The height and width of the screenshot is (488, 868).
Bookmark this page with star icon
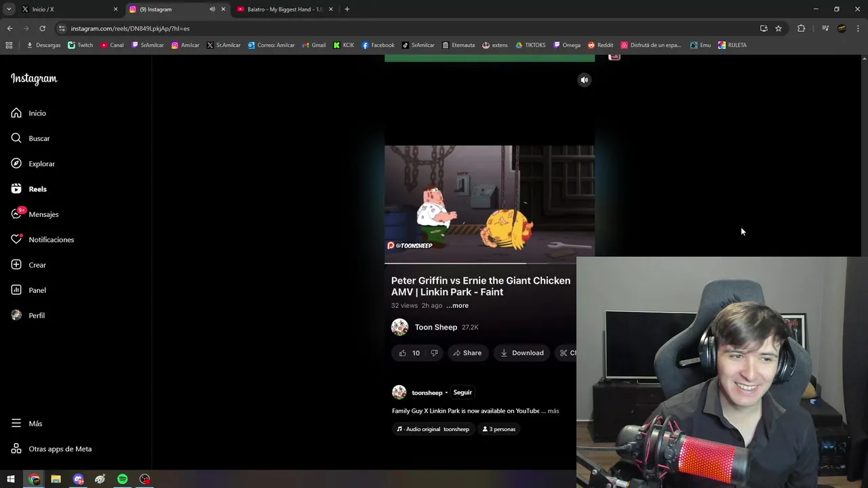point(778,28)
